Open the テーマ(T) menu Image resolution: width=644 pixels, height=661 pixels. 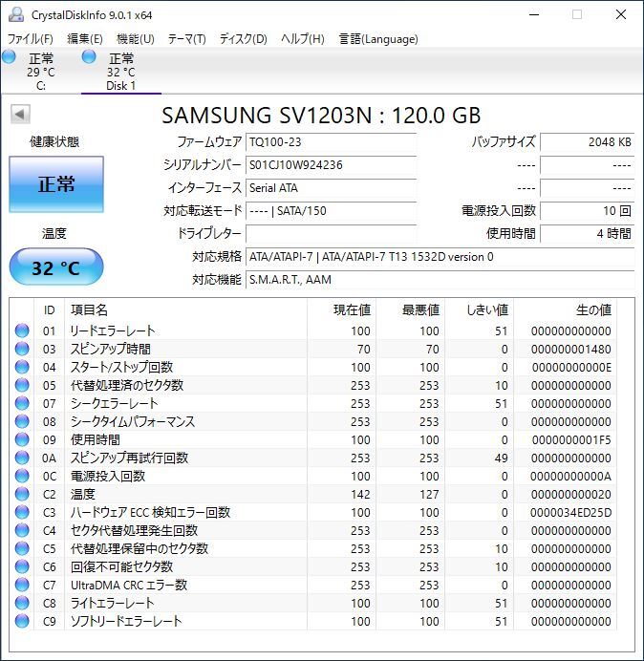(x=187, y=39)
